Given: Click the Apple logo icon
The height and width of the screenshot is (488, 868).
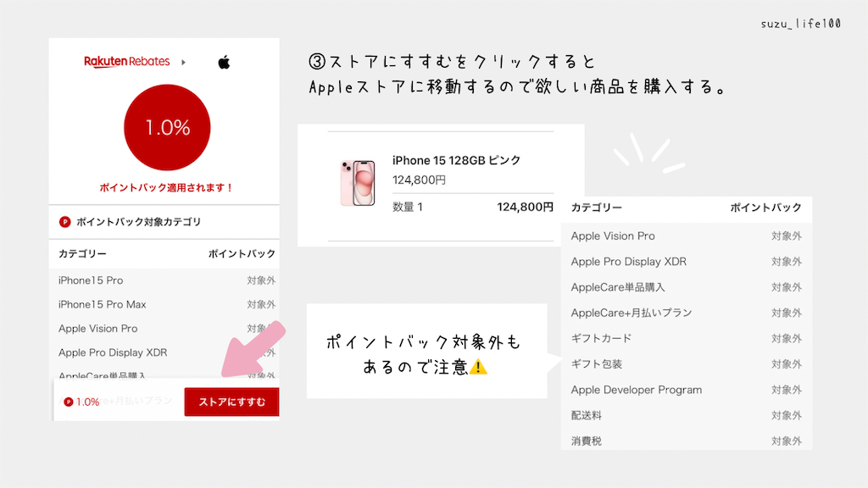Looking at the screenshot, I should coord(224,62).
